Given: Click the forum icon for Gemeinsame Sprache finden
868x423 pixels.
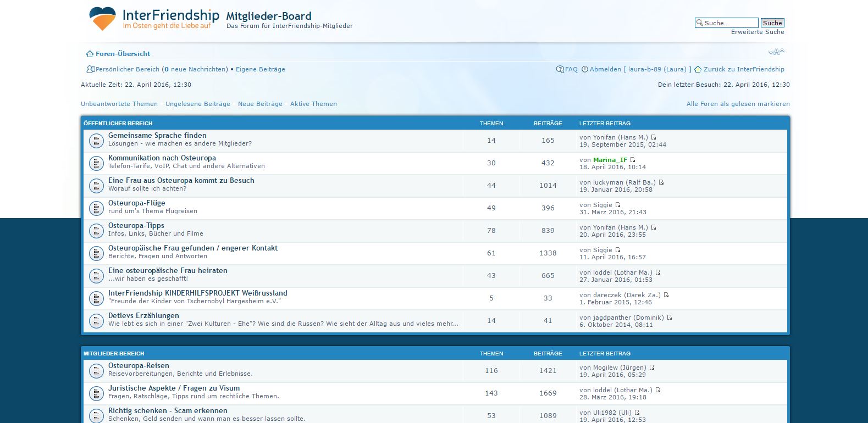Looking at the screenshot, I should pyautogui.click(x=96, y=141).
